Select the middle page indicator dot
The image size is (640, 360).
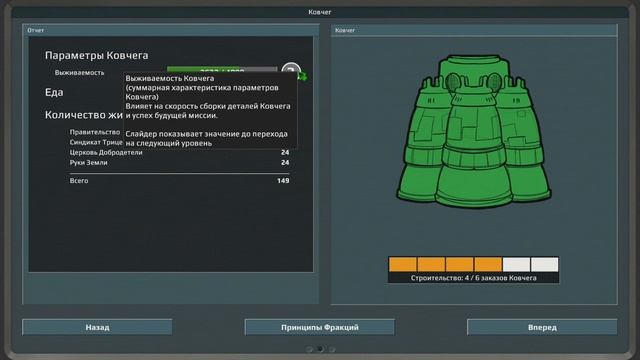[x=320, y=349]
